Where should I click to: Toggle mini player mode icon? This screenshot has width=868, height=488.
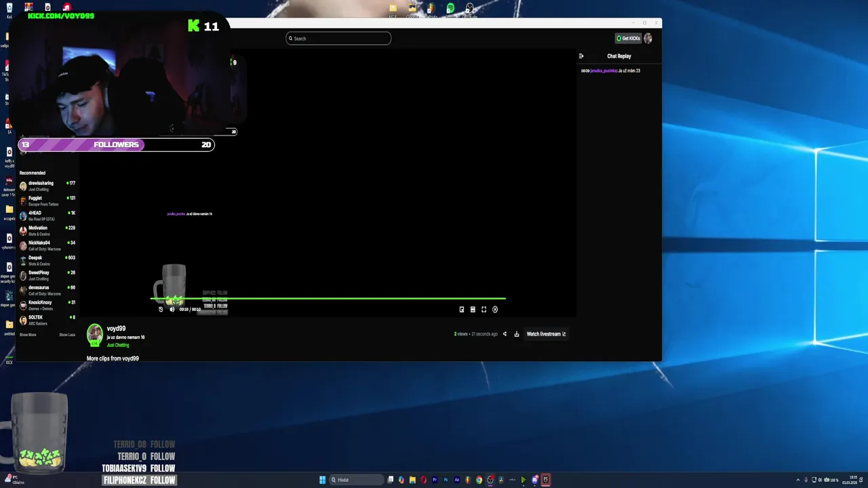click(462, 309)
